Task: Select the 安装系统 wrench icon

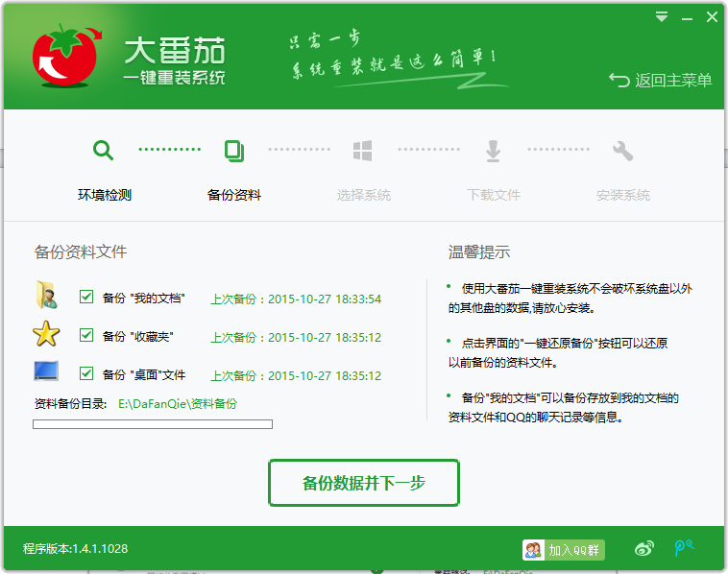Action: [x=622, y=151]
